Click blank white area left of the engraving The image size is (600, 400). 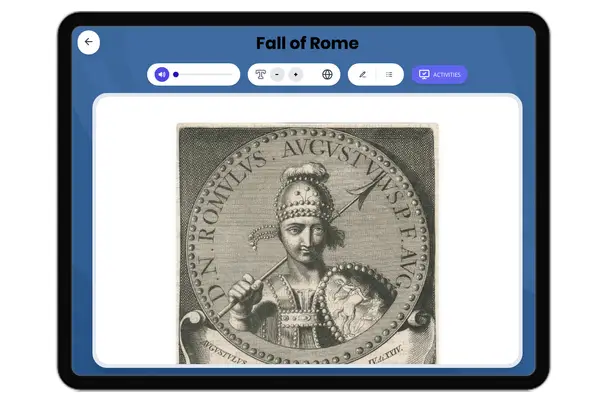136,230
